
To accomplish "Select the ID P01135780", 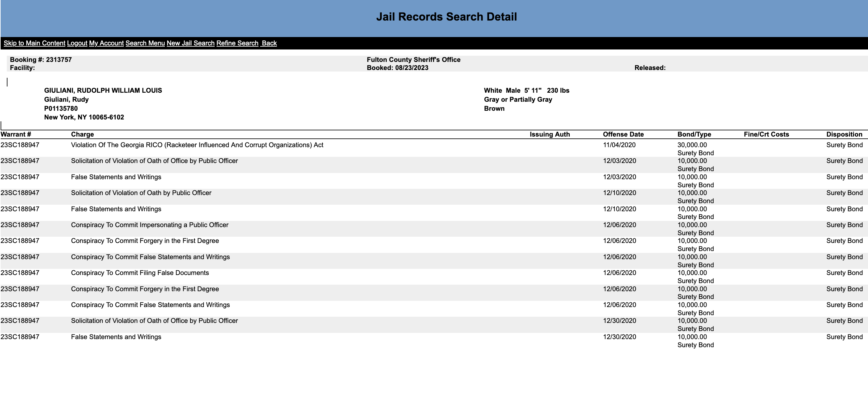I will tap(61, 109).
